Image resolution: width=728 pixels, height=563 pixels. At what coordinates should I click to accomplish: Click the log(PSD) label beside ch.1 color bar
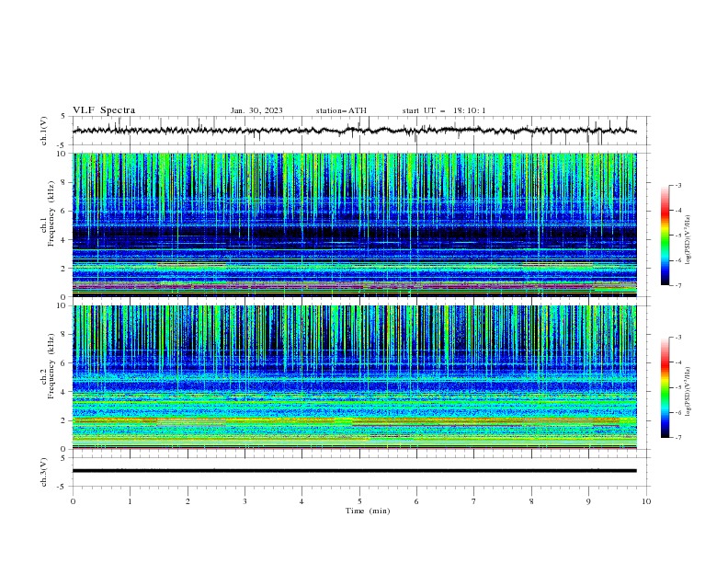(x=688, y=240)
